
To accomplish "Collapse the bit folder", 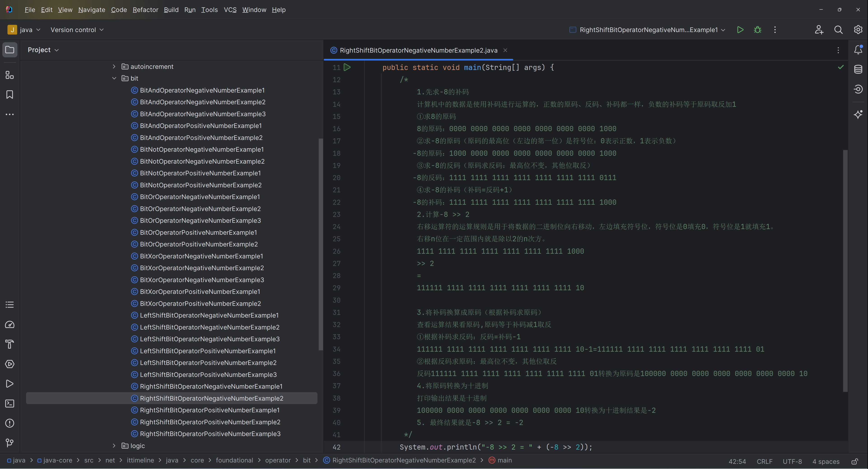I will (x=114, y=79).
